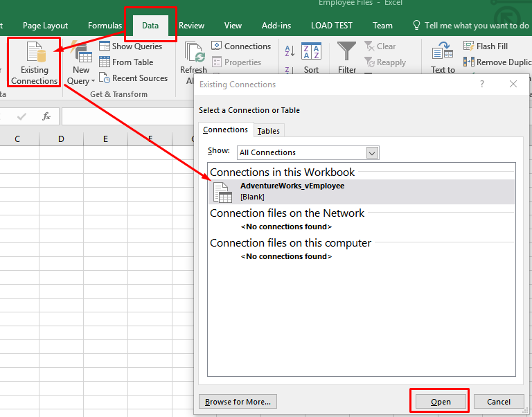Switch to the Tables tab

[269, 131]
